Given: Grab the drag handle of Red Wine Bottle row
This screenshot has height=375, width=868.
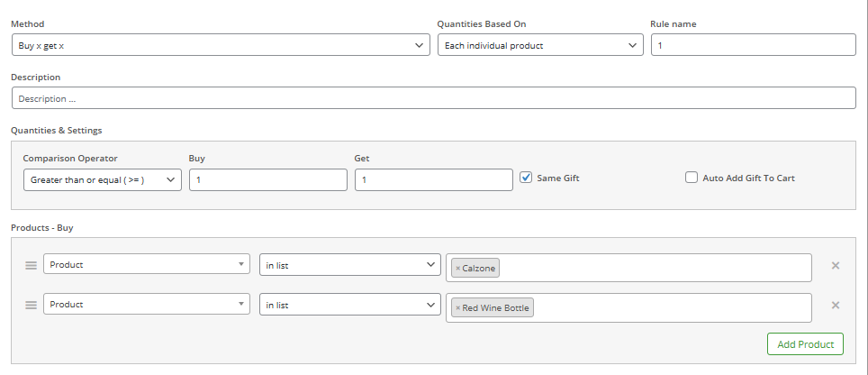Looking at the screenshot, I should pos(31,306).
